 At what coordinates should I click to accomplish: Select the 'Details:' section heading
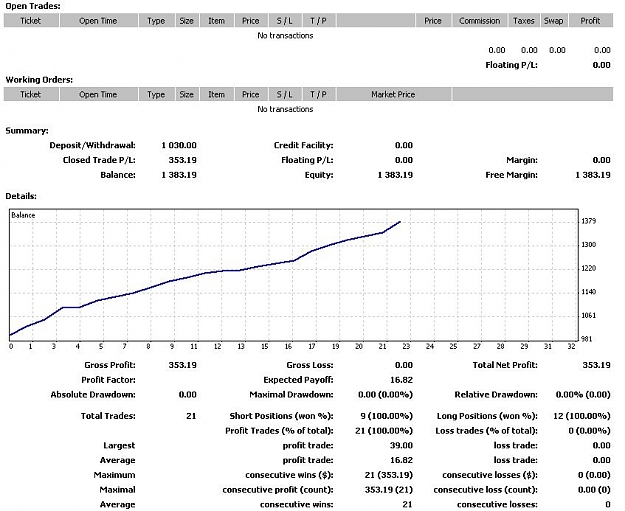[x=21, y=196]
